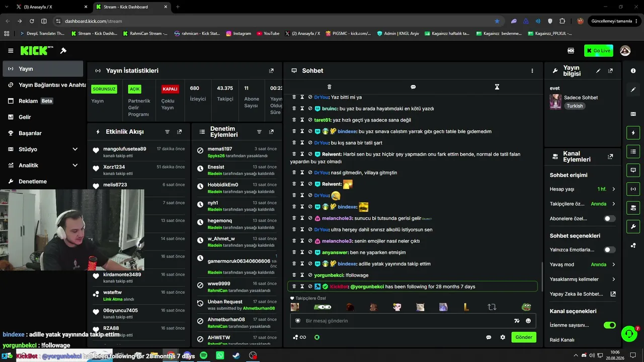Pop out the Yayın bilgisi panel
The height and width of the screenshot is (362, 644).
coord(610,71)
